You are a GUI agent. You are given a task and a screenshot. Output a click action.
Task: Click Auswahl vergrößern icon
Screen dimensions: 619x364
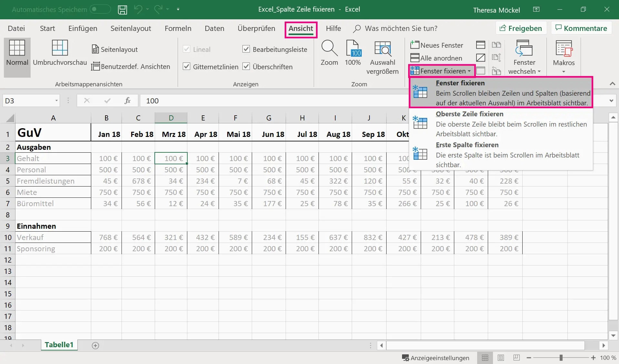382,49
